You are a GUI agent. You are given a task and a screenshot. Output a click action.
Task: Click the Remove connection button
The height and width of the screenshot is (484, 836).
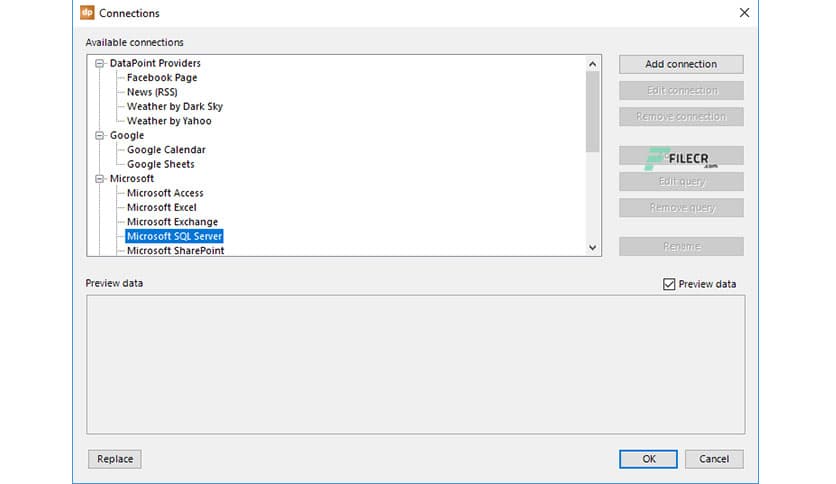pyautogui.click(x=681, y=117)
